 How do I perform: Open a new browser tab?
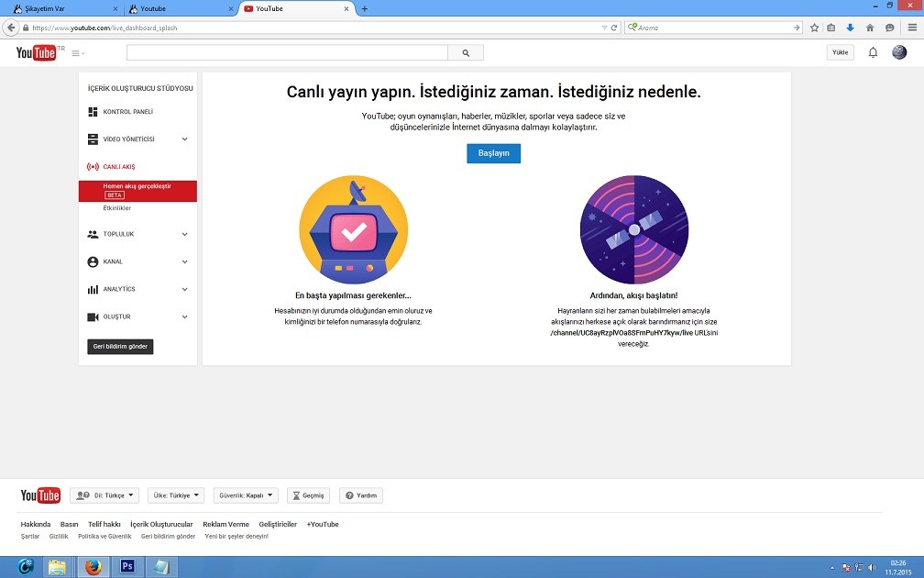click(x=364, y=9)
